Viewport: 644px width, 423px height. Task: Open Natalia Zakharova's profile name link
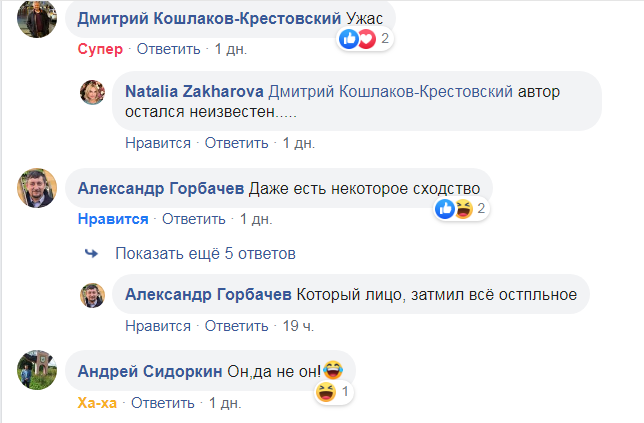coord(195,92)
